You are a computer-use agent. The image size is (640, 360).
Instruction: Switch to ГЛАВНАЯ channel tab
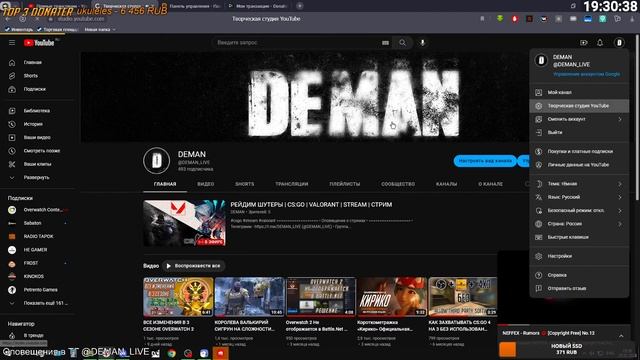[x=165, y=184]
